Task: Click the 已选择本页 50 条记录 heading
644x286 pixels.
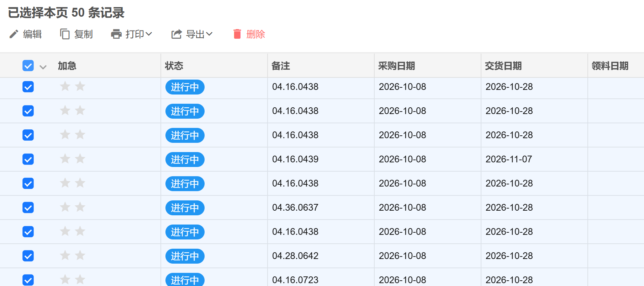Action: (x=66, y=13)
